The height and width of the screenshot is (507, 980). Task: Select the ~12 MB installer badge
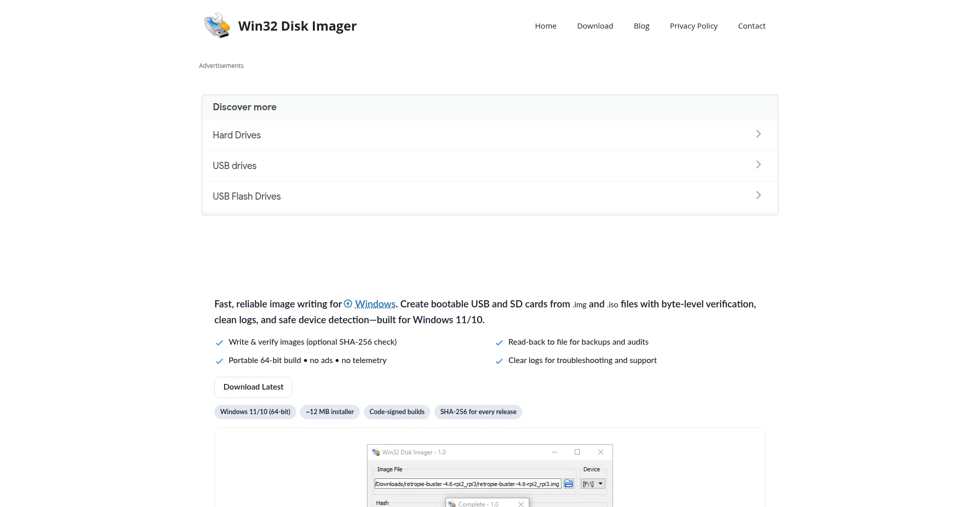(x=330, y=412)
